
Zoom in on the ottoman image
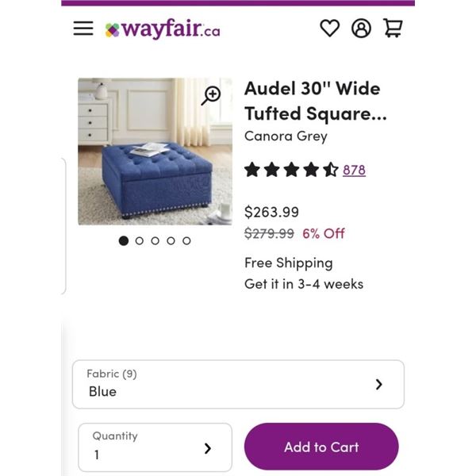tap(211, 96)
